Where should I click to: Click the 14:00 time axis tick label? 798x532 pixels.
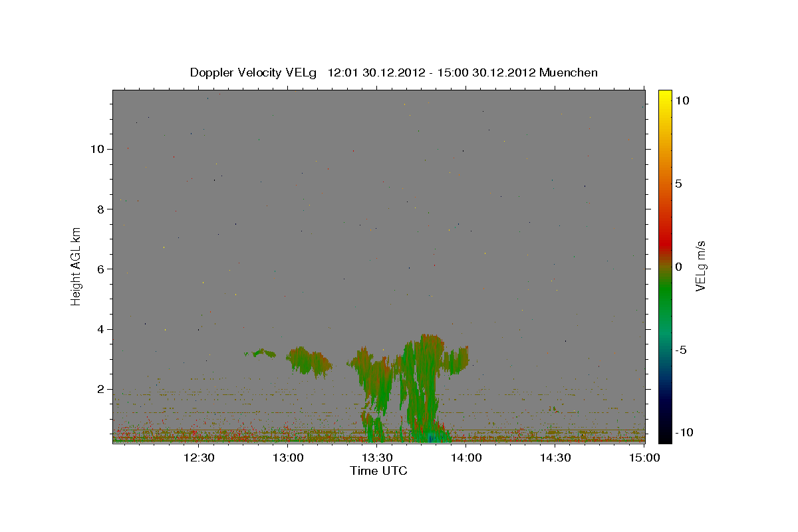tap(466, 458)
